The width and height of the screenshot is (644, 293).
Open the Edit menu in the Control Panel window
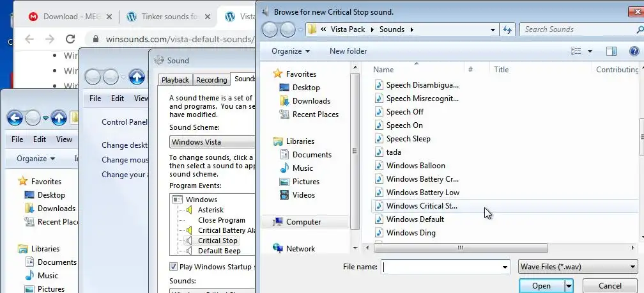(x=118, y=99)
